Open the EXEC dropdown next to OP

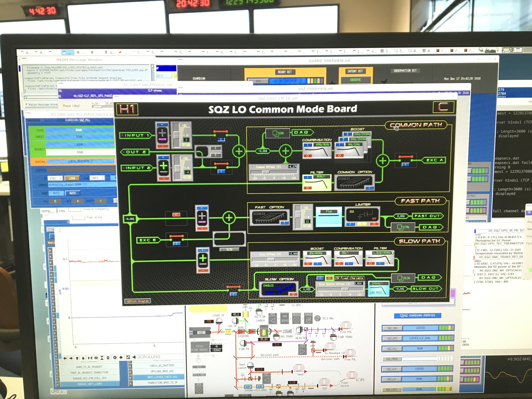pos(55,179)
